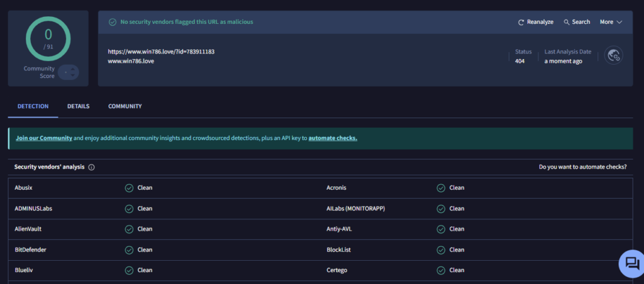Switch to the Details tab
This screenshot has height=284, width=644.
pos(79,107)
